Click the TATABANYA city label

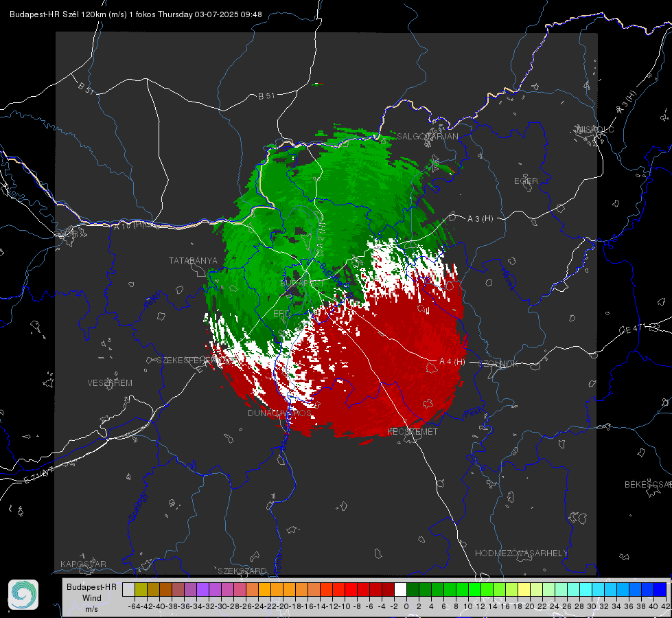coord(193,261)
